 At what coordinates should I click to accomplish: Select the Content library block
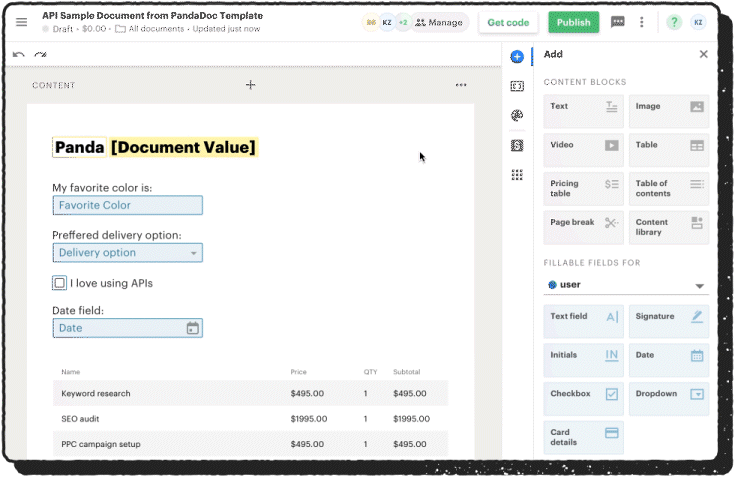pyautogui.click(x=668, y=228)
